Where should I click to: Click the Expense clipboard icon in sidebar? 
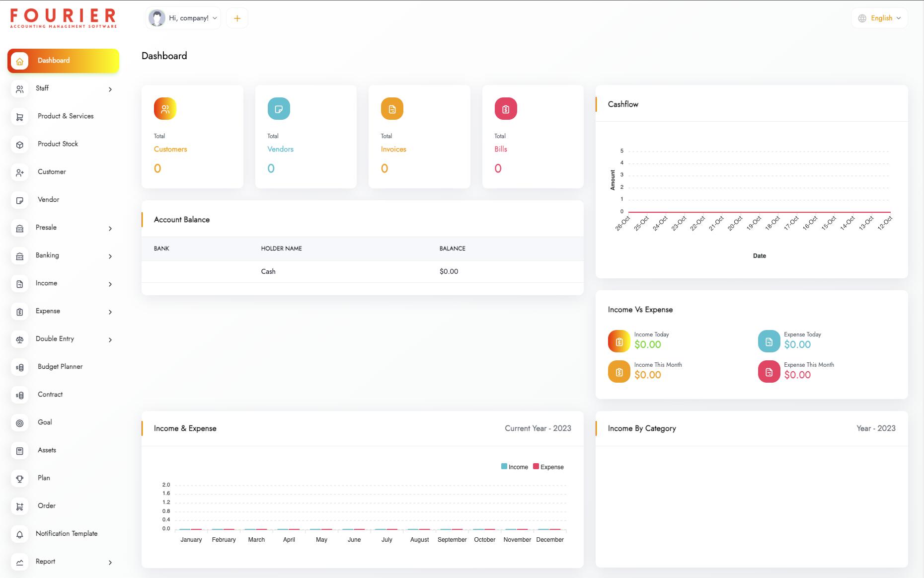[19, 312]
